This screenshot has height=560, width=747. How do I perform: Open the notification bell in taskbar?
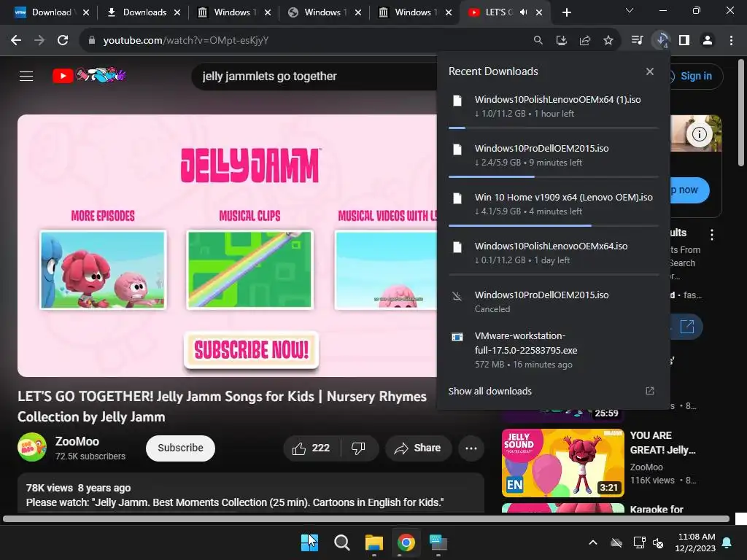(727, 542)
